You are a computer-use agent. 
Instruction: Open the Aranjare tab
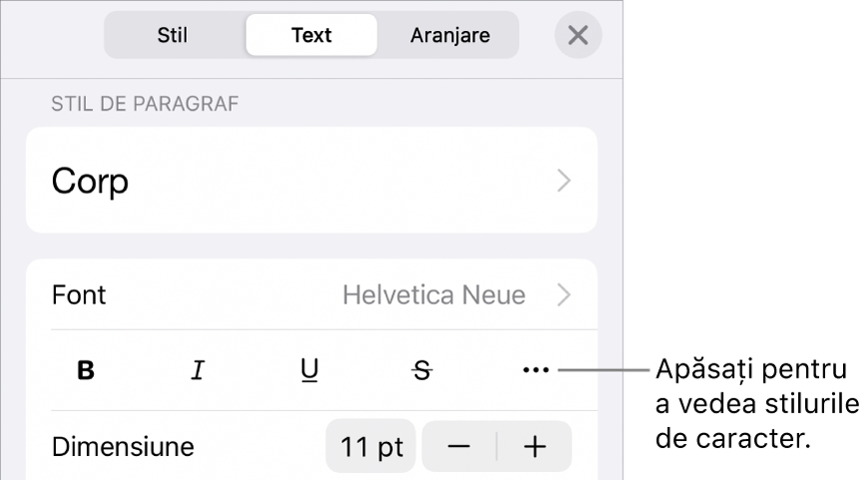click(450, 36)
